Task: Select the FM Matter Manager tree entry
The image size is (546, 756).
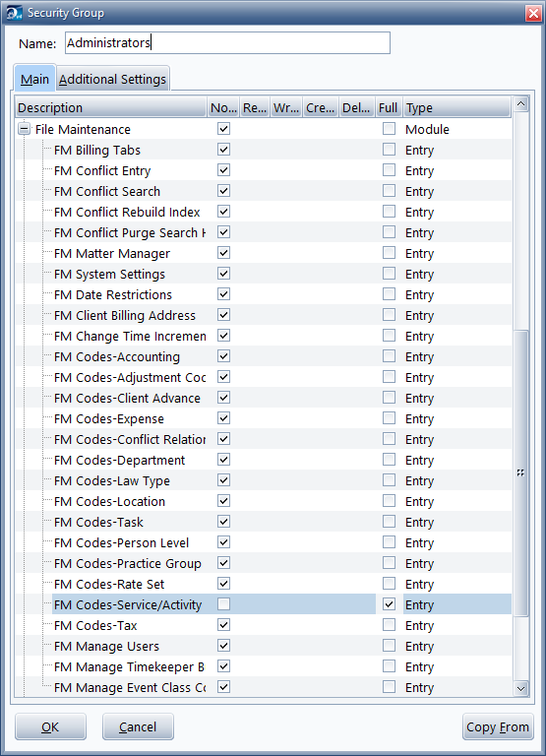Action: coord(112,254)
